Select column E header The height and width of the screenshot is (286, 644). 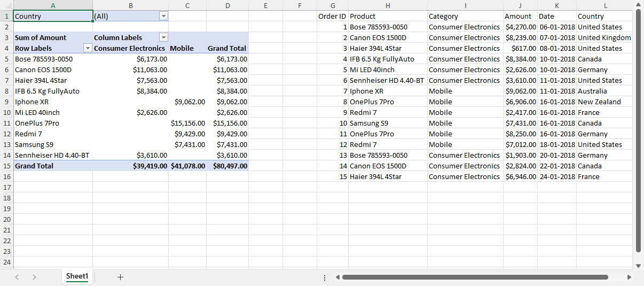265,5
